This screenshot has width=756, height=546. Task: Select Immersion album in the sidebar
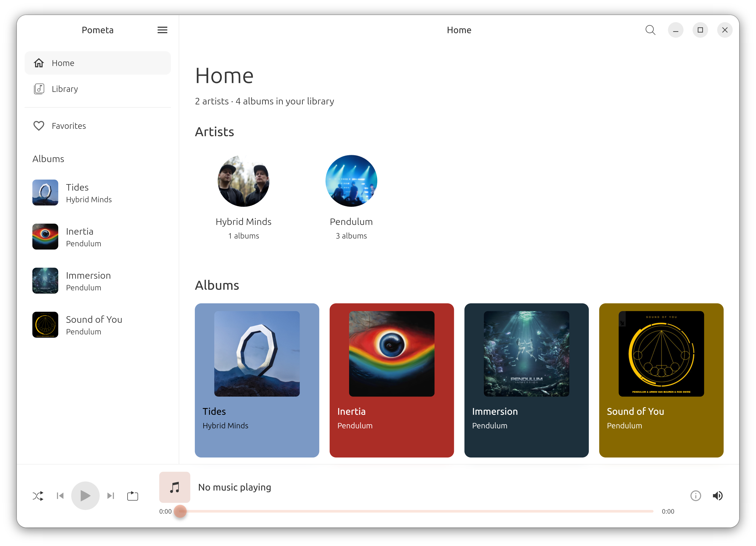tap(98, 281)
